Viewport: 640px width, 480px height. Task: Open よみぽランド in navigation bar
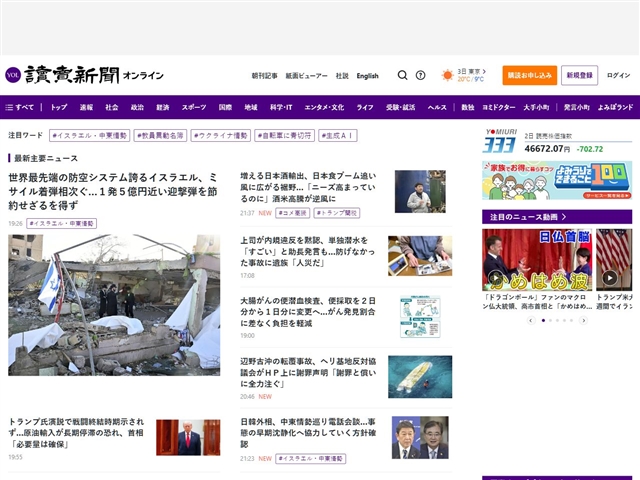point(616,107)
